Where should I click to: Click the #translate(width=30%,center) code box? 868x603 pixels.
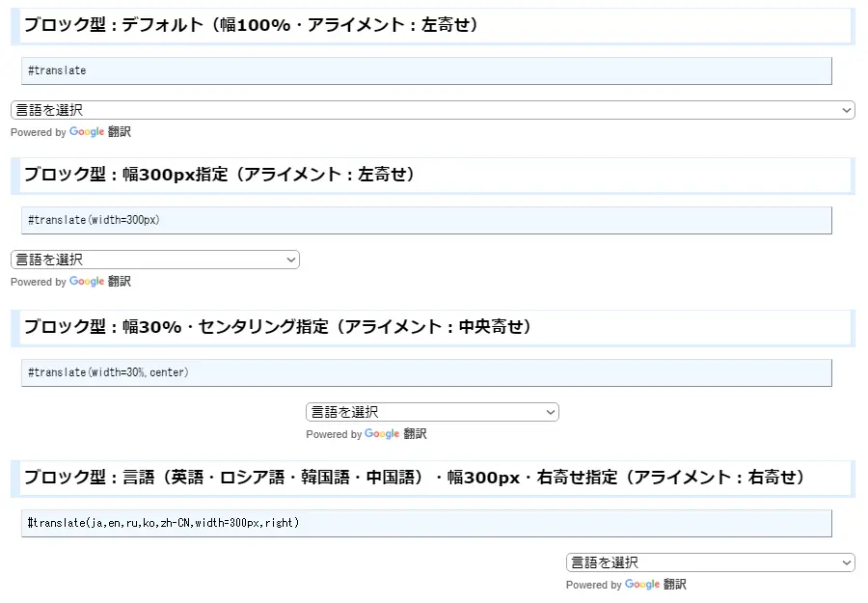[x=426, y=372]
